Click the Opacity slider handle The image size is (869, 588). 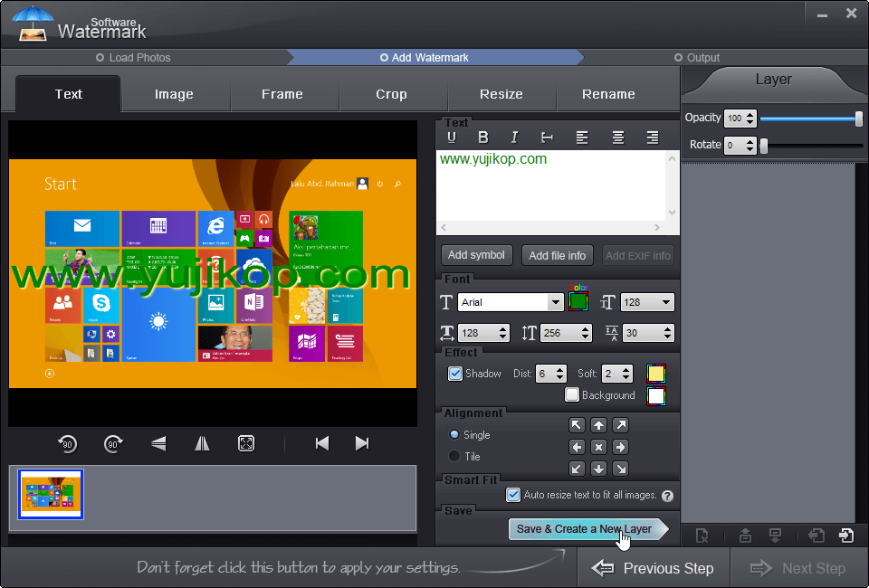tap(858, 119)
